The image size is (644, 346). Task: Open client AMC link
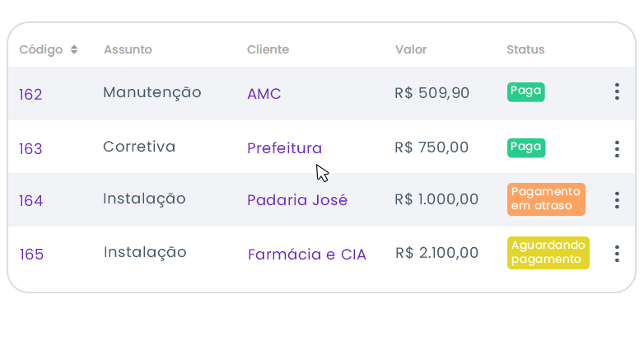264,94
